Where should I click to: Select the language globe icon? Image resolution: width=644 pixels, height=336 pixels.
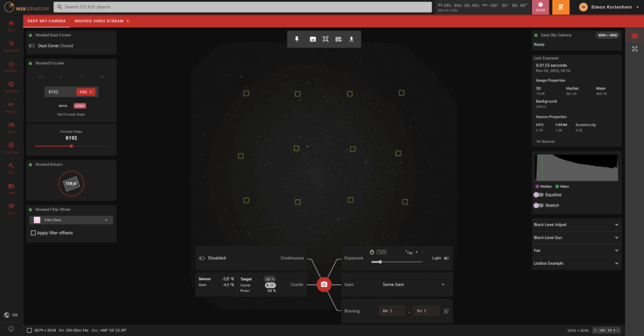click(x=7, y=315)
